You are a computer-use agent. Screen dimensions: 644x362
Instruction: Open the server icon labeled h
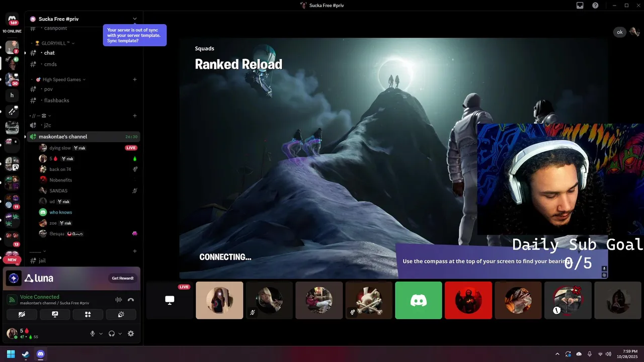(x=12, y=95)
